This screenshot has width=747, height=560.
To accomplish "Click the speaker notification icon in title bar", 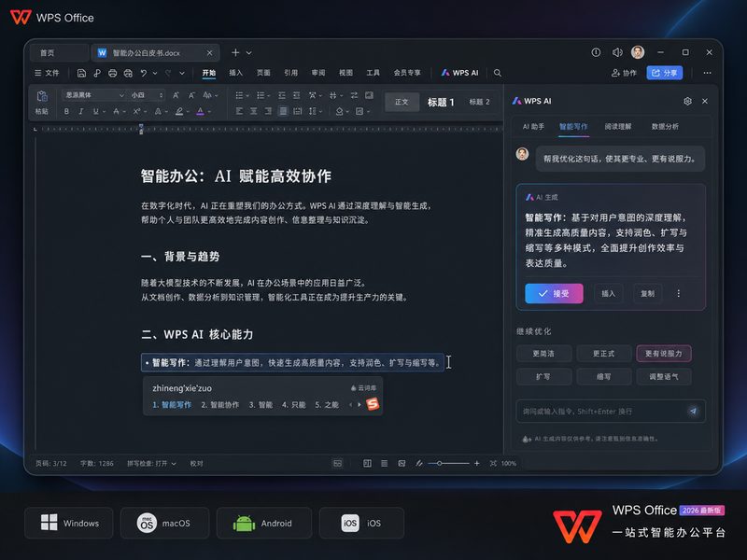I will pos(617,52).
